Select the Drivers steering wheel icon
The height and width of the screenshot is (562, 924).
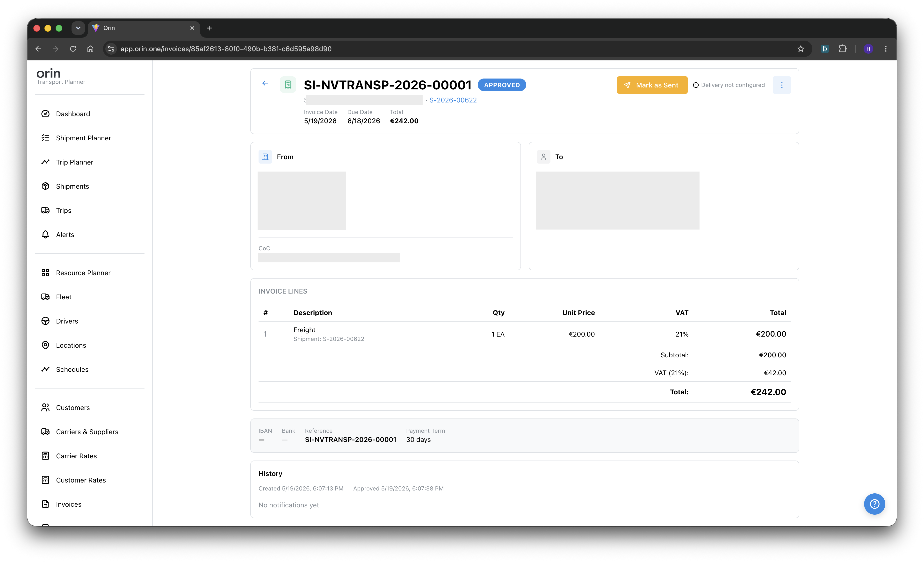coord(45,321)
